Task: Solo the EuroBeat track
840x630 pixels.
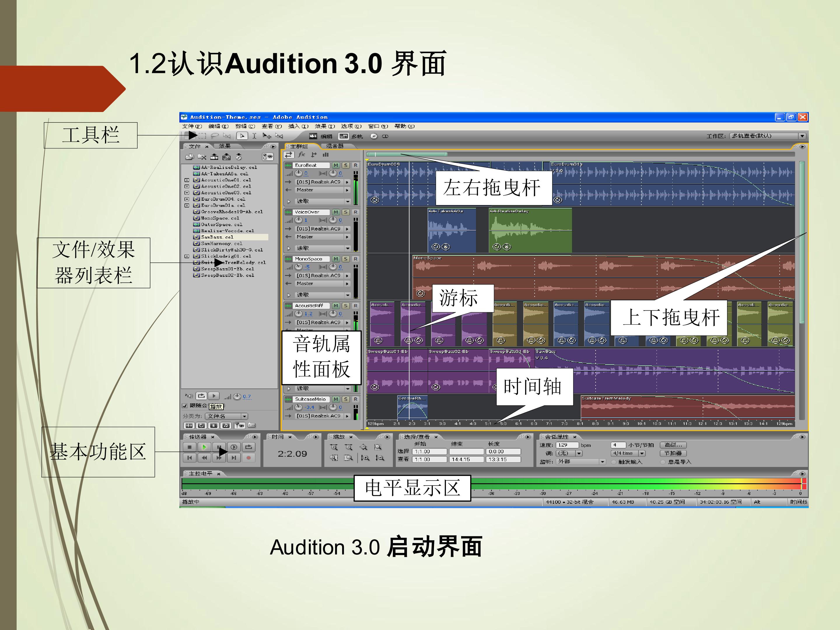Action: coord(346,165)
